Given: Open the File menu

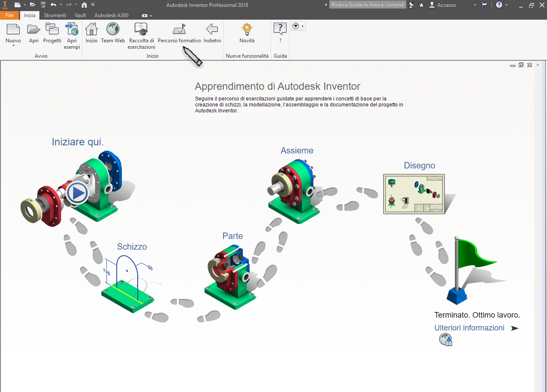Looking at the screenshot, I should (9, 15).
